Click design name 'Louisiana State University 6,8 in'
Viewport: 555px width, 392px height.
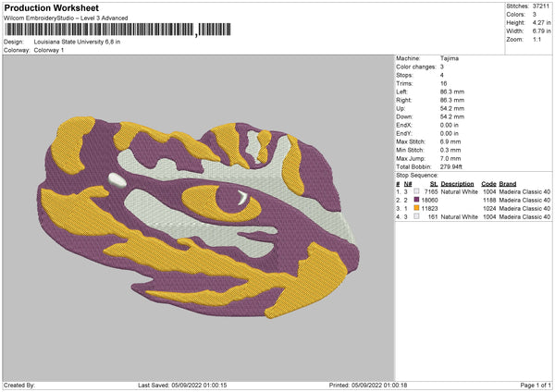tap(77, 42)
